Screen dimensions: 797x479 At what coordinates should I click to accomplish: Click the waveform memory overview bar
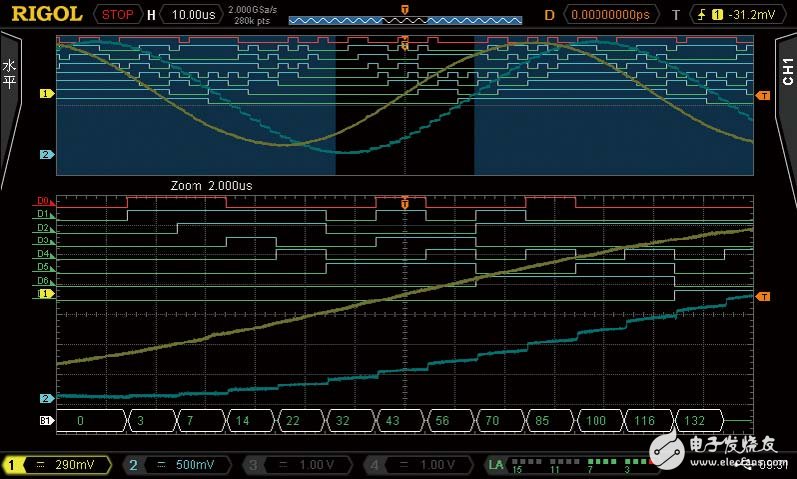click(x=404, y=19)
